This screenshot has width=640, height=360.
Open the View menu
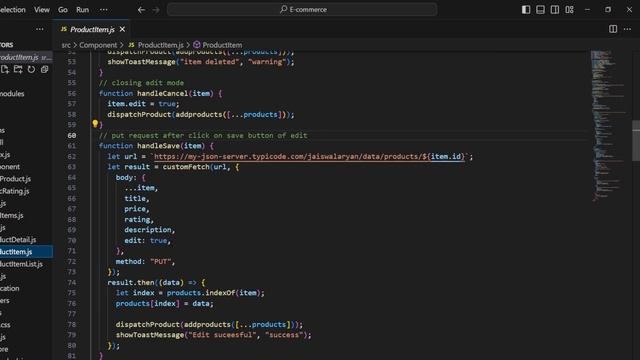coord(42,9)
